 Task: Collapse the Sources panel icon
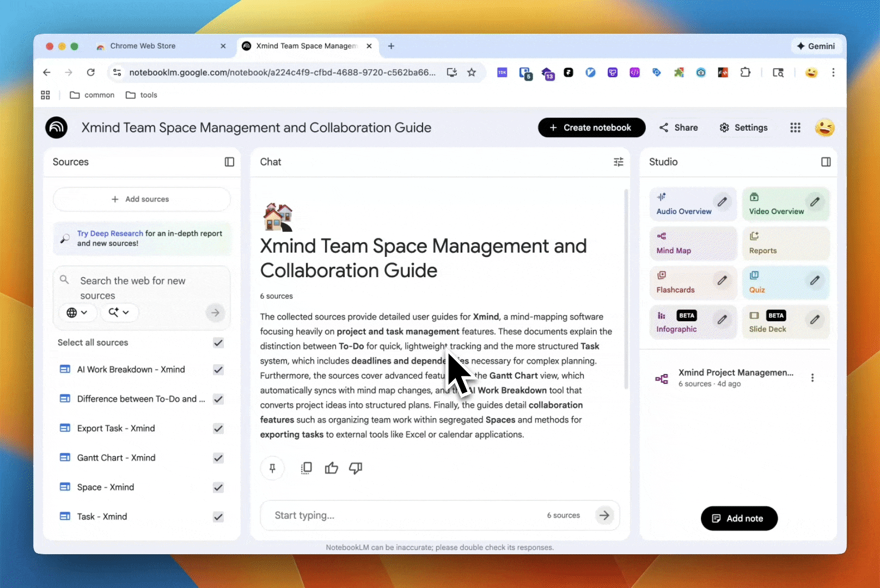coord(229,162)
